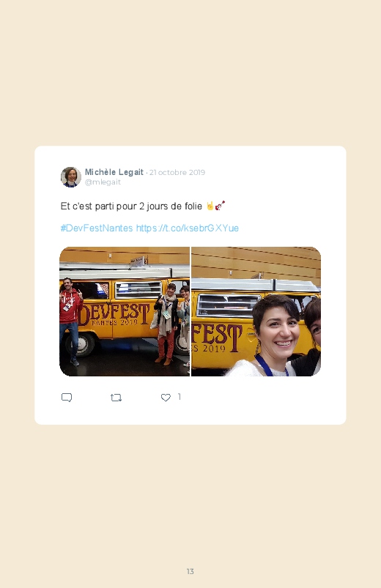
Task: Click the retweet arrows icon
Action: pos(116,398)
